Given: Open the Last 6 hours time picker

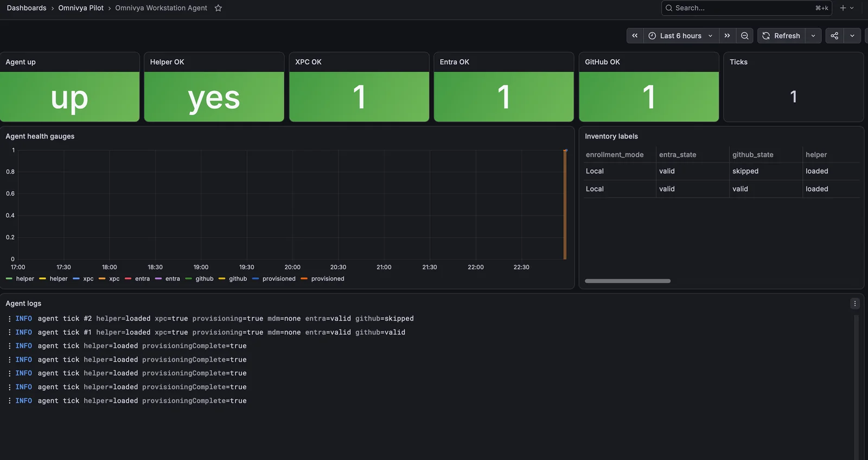Looking at the screenshot, I should pos(681,36).
